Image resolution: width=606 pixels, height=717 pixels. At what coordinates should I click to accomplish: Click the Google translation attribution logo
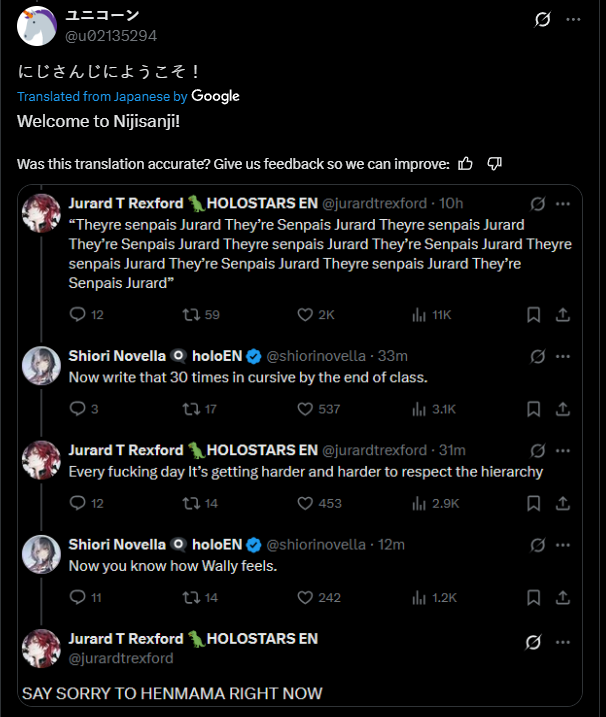coord(215,96)
